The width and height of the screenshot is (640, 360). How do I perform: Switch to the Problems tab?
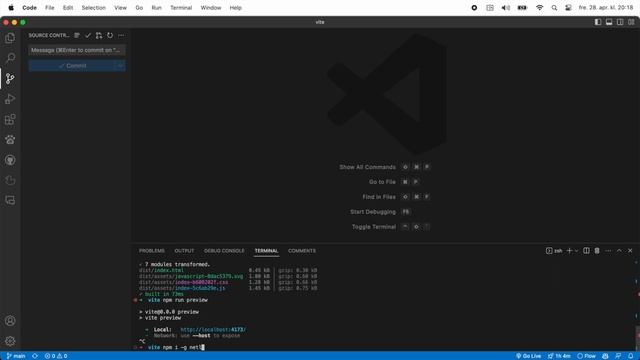[151, 251]
